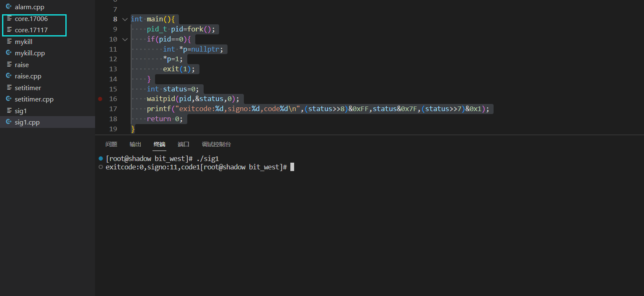This screenshot has height=296, width=644.
Task: Click the C++ icon beside alarm.cpp
Action: [9, 7]
